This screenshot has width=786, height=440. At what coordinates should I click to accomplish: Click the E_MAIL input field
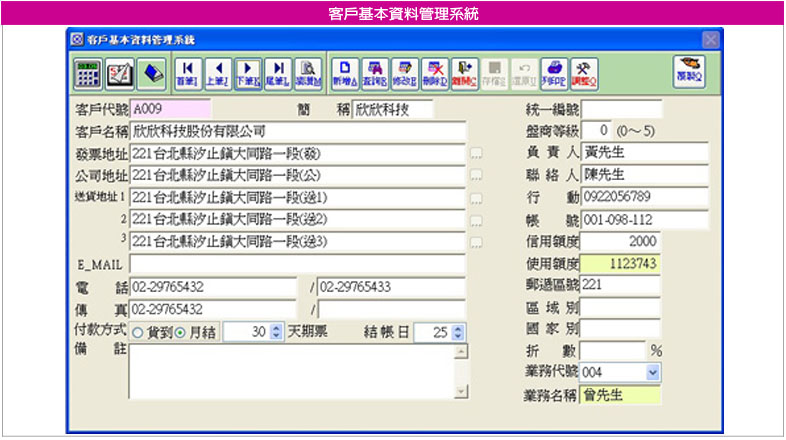click(x=297, y=264)
